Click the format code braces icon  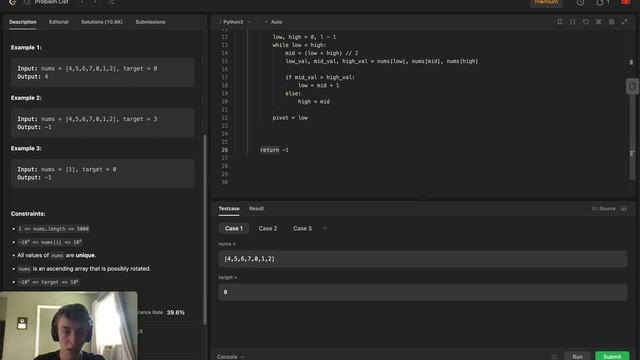[573, 22]
